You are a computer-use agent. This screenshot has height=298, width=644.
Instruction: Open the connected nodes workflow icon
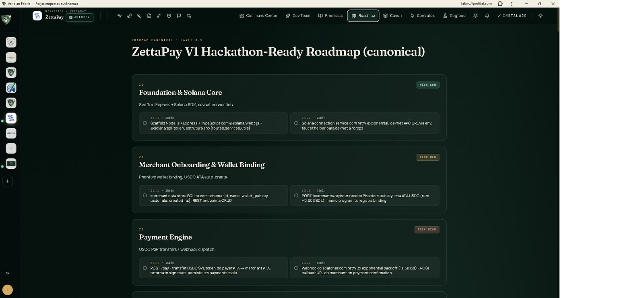pos(139,16)
